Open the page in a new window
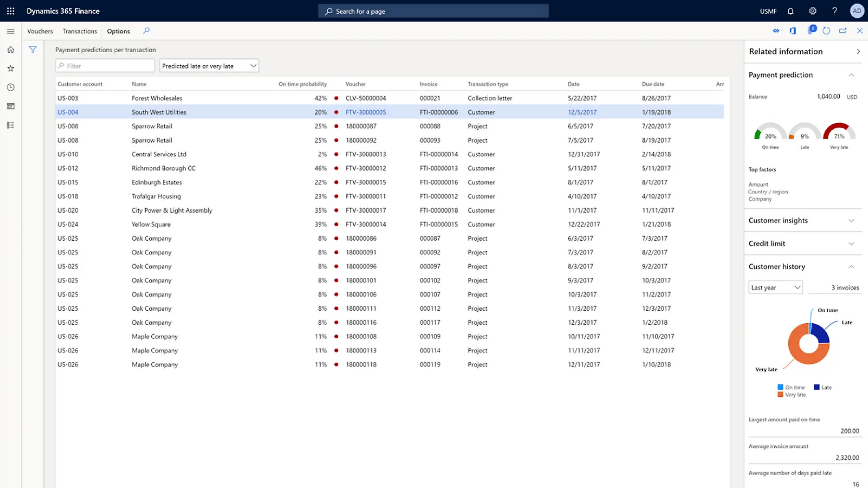Image resolution: width=868 pixels, height=488 pixels. tap(842, 31)
